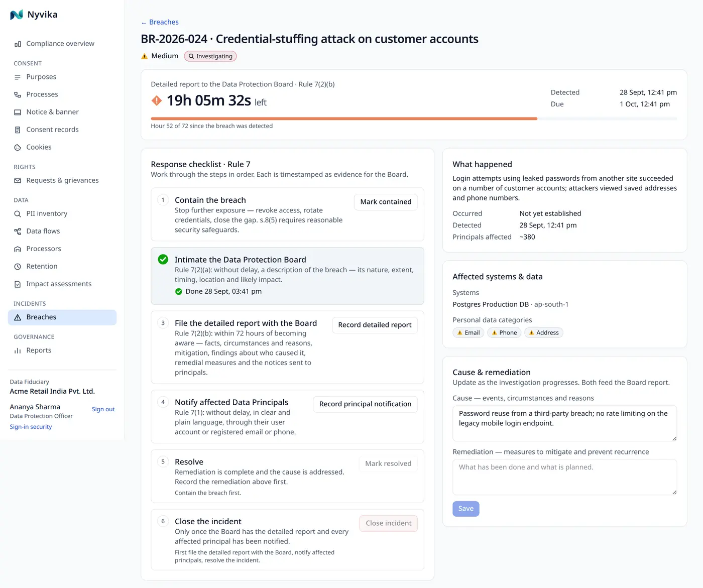Viewport: 703px width, 588px height.
Task: Open the Sign-in security link
Action: pos(31,427)
